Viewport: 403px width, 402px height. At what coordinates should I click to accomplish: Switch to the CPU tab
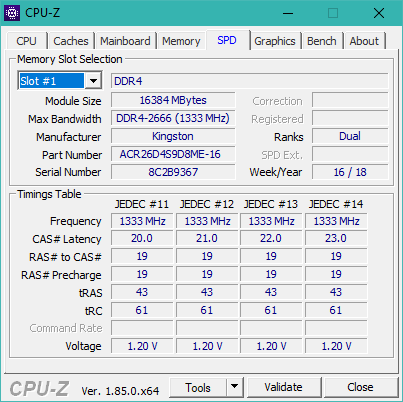(26, 41)
